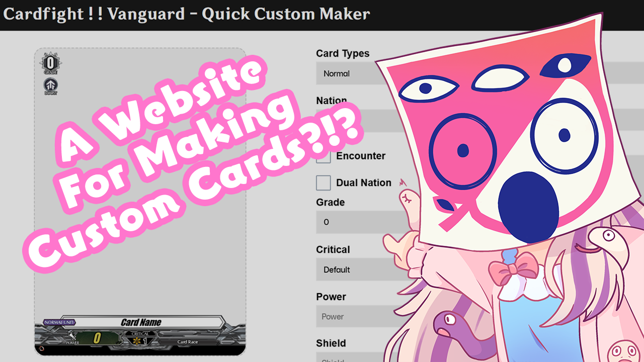This screenshot has width=644, height=362.
Task: Click the Critical label
Action: coord(333,249)
